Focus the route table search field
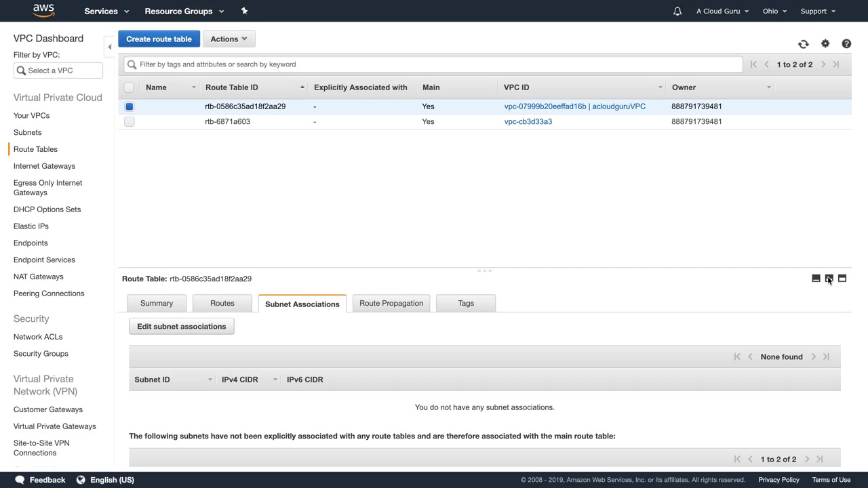868x488 pixels. point(434,64)
